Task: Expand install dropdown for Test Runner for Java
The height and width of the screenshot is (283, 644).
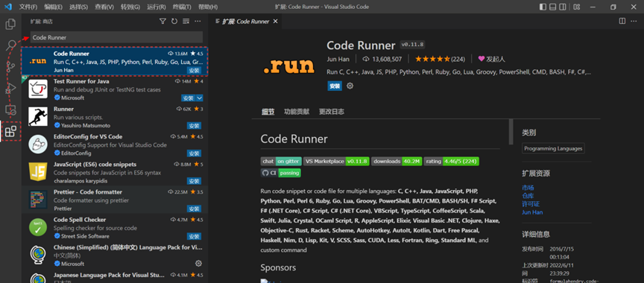Action: pyautogui.click(x=199, y=98)
